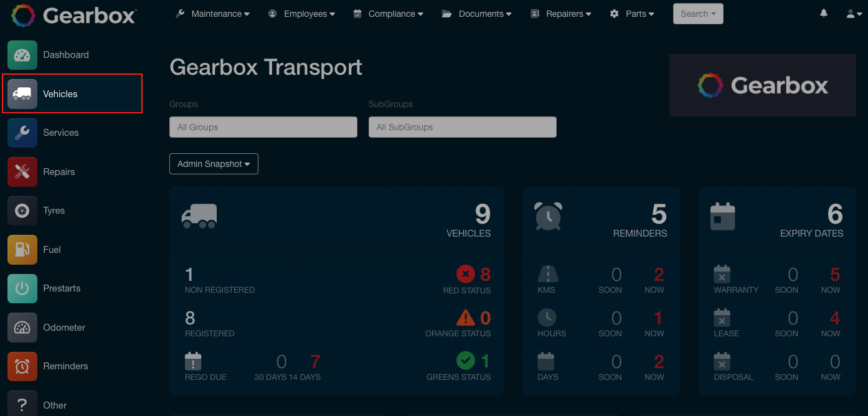
Task: Click the Warranty calendar icon
Action: tap(722, 274)
